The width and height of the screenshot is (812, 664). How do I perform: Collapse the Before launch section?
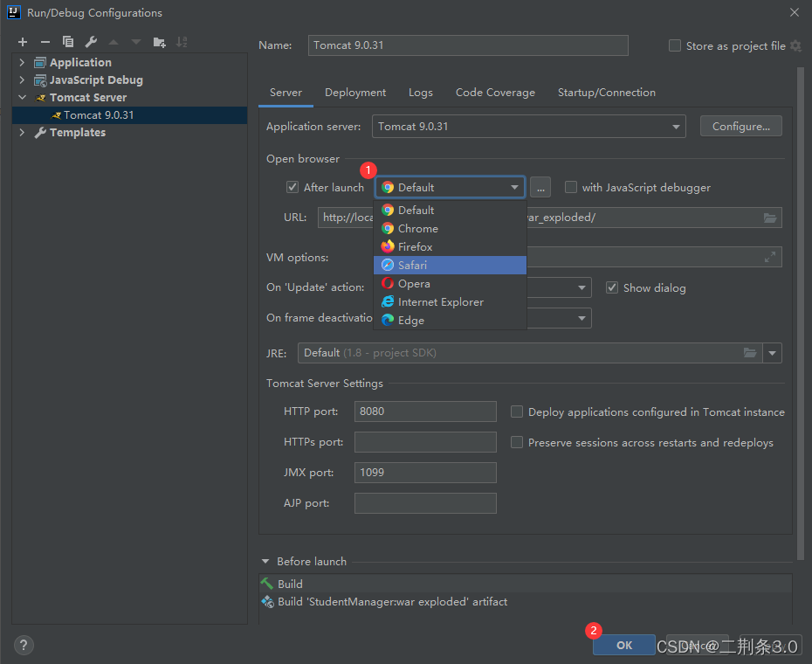click(265, 562)
